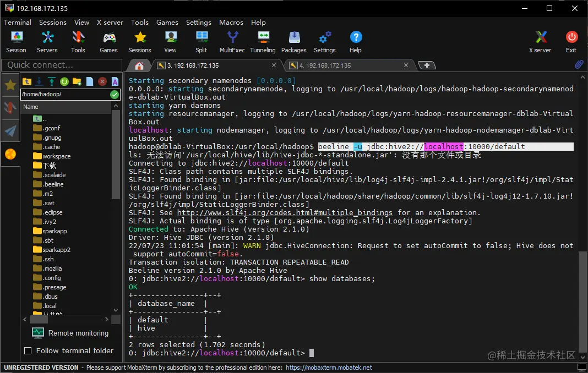
Task: Open the paperclip attachment icon
Action: pyautogui.click(x=579, y=64)
